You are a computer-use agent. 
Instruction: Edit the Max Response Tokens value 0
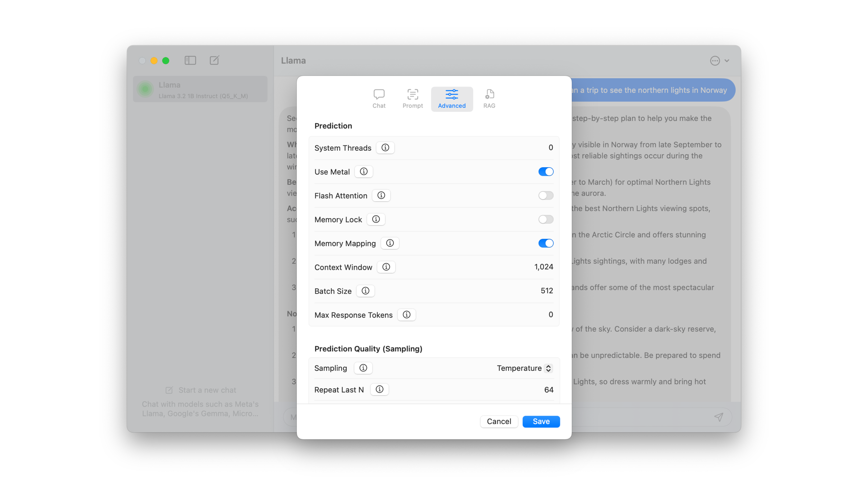[551, 314]
